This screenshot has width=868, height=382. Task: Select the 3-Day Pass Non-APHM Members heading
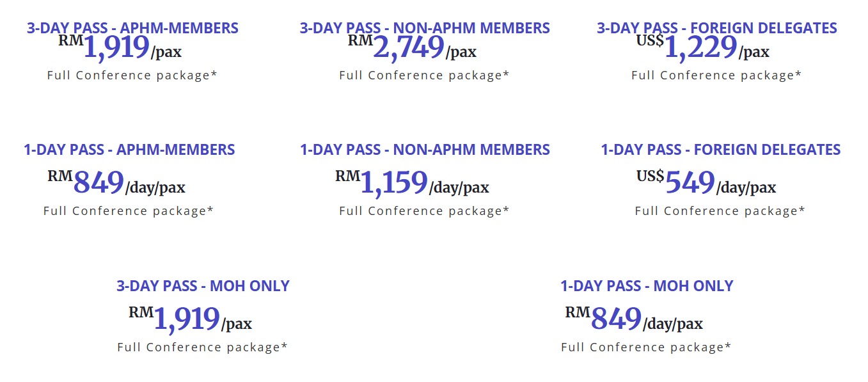[424, 28]
